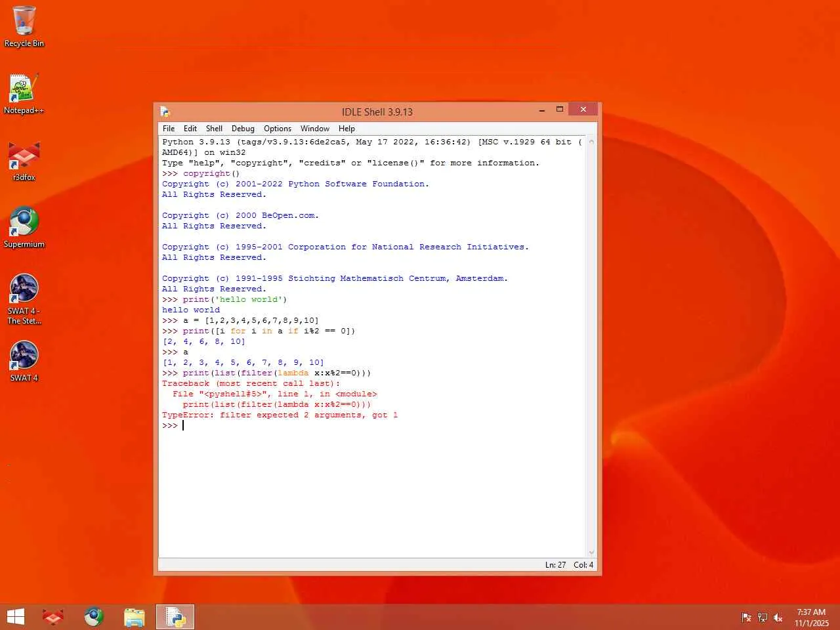The width and height of the screenshot is (840, 630).
Task: Click the 'Corporation for National Research Initiatives' line
Action: click(345, 247)
